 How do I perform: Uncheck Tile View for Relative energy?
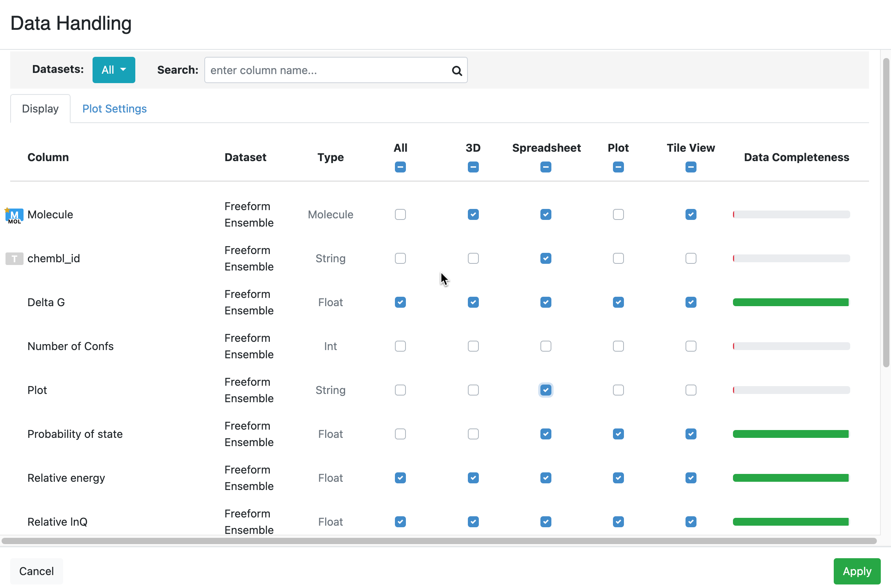[691, 478]
